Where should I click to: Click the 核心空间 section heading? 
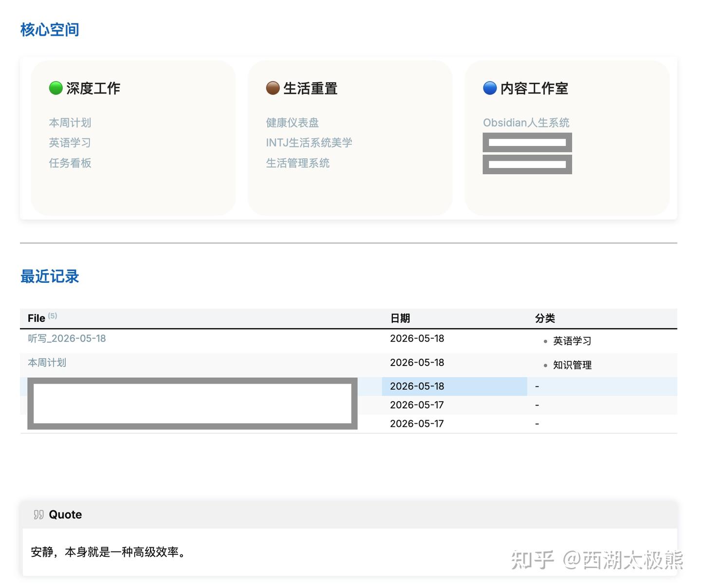coord(50,30)
